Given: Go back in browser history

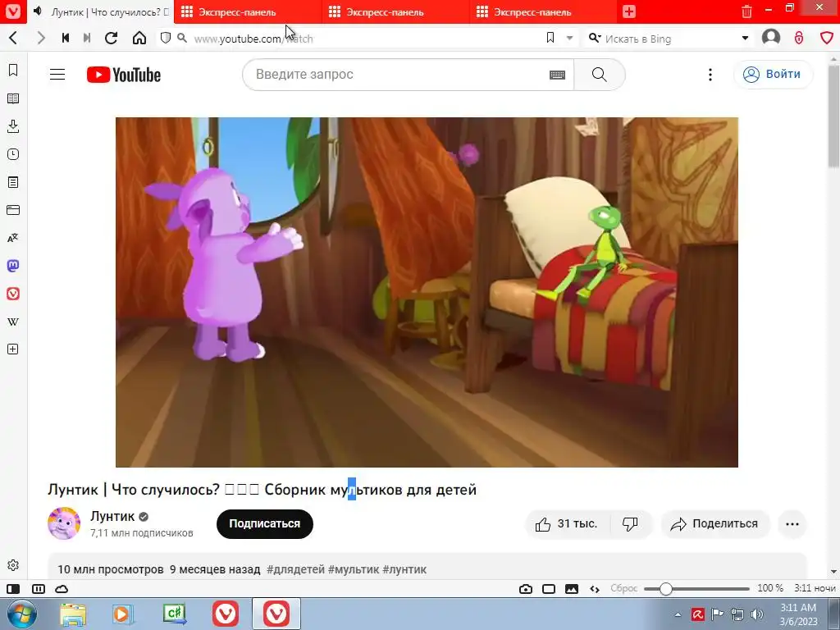Looking at the screenshot, I should click(13, 38).
